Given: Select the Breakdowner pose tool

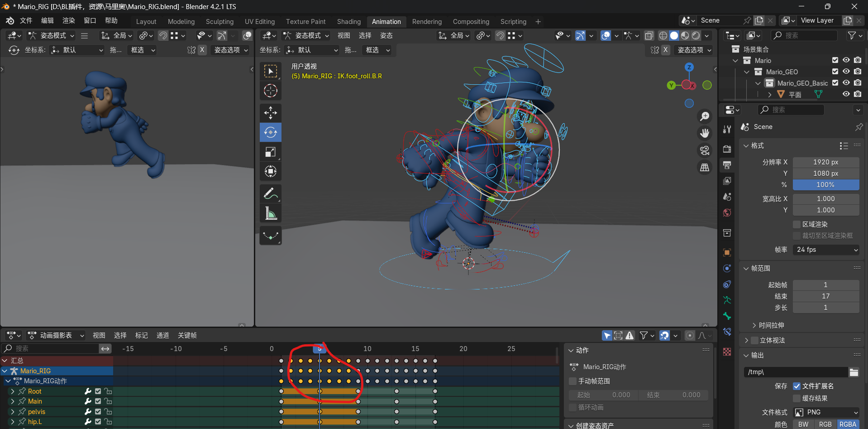Looking at the screenshot, I should point(271,236).
